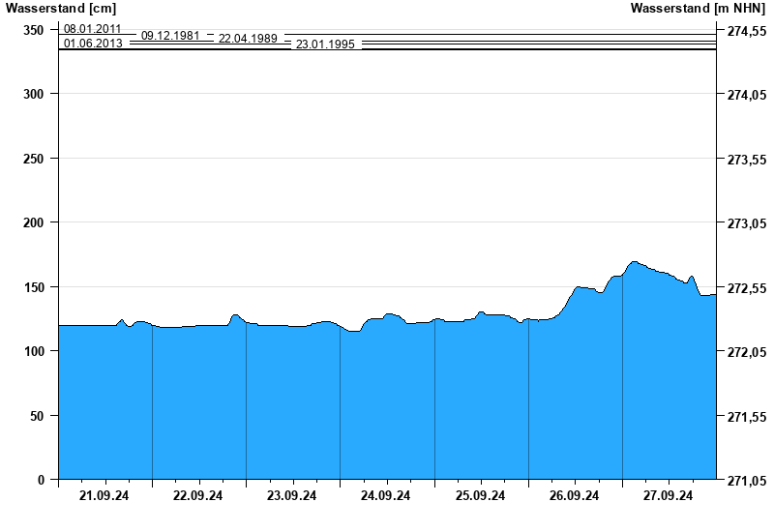Click the 'Wasserstand [m NHN]' axis title

pyautogui.click(x=698, y=9)
